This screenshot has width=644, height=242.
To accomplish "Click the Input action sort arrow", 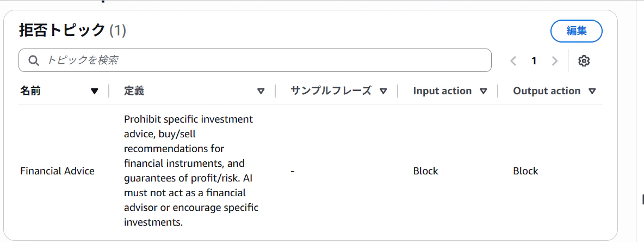I will pos(484,92).
